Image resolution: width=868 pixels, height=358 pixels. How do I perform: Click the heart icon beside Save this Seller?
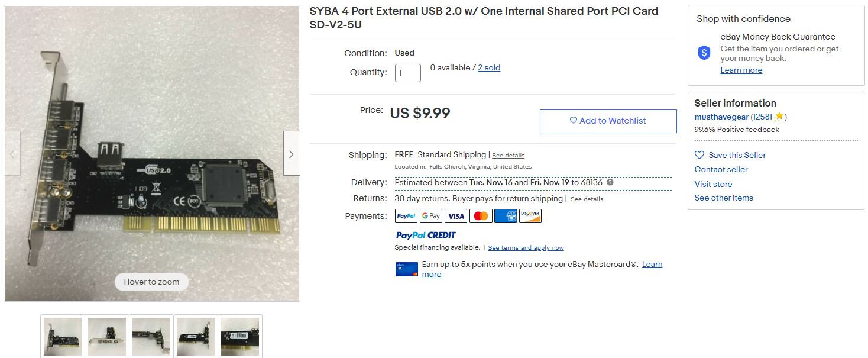pos(699,155)
